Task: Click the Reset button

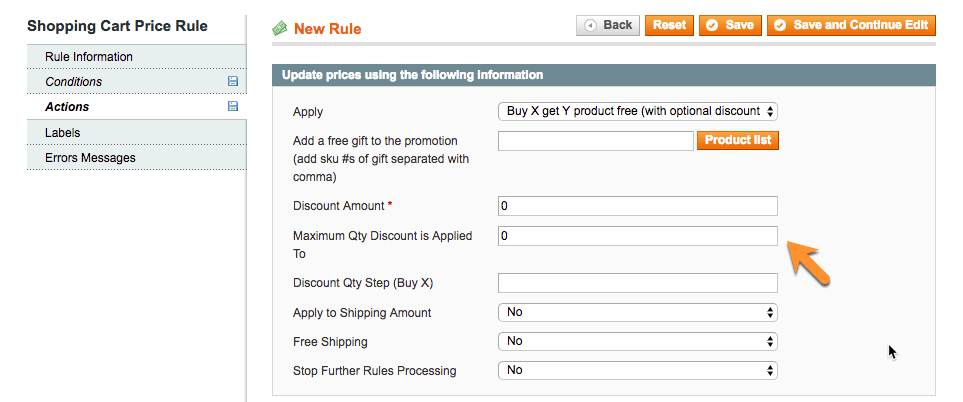Action: [x=669, y=25]
